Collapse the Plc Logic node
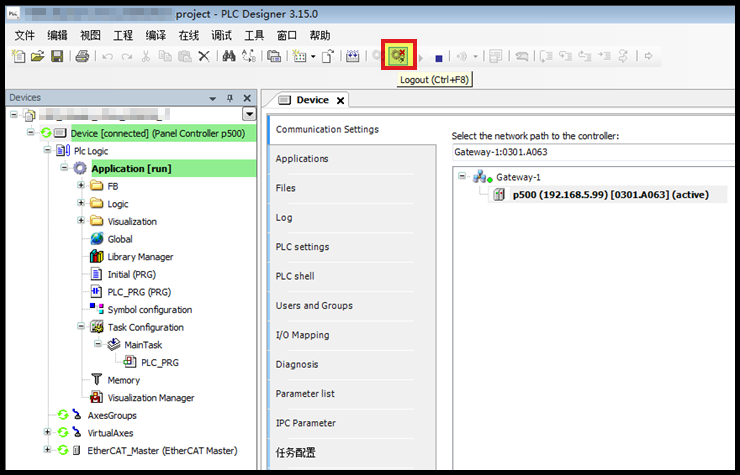 point(47,150)
